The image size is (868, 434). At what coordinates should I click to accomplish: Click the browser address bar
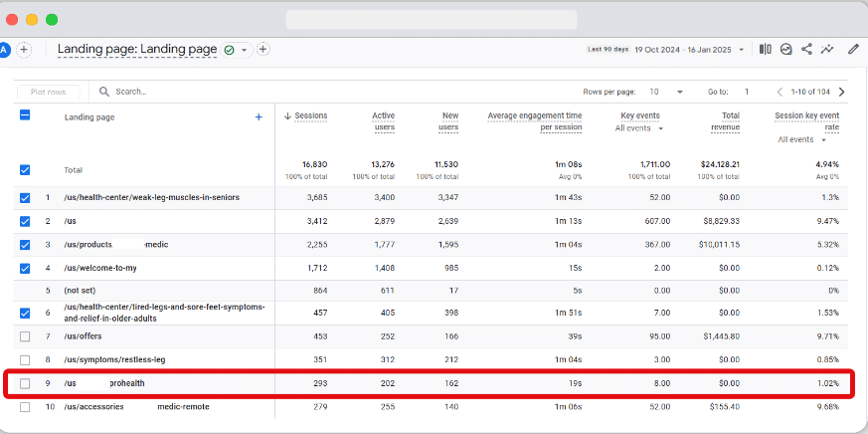[432, 19]
